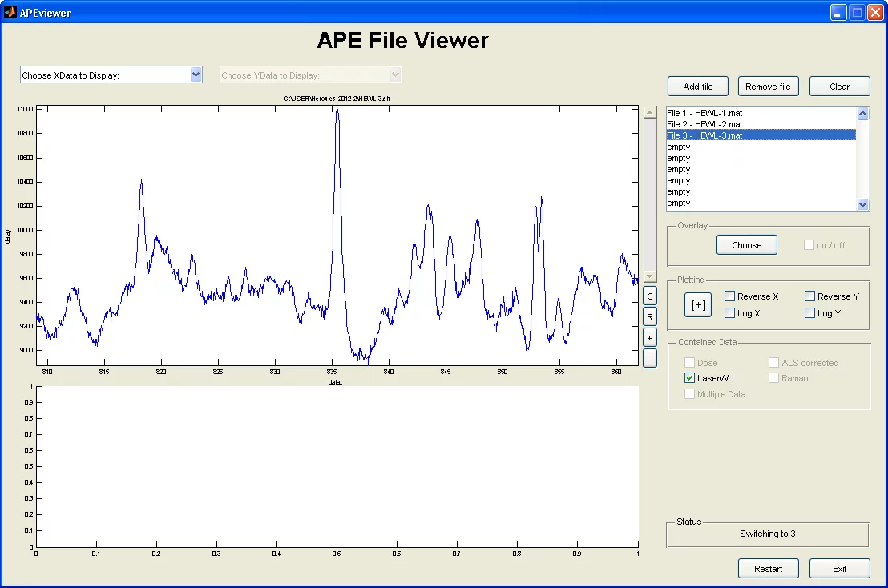Click the vertical slider track beside plot
The height and width of the screenshot is (588, 888).
point(650,194)
